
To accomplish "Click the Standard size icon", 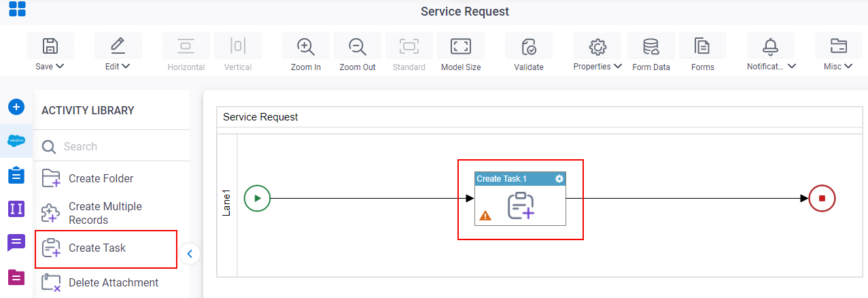I will (409, 46).
